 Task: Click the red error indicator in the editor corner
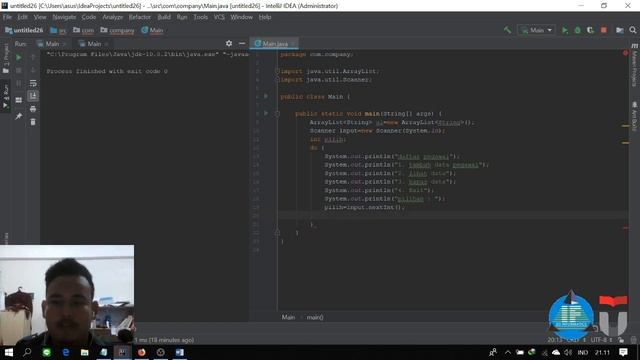point(625,53)
